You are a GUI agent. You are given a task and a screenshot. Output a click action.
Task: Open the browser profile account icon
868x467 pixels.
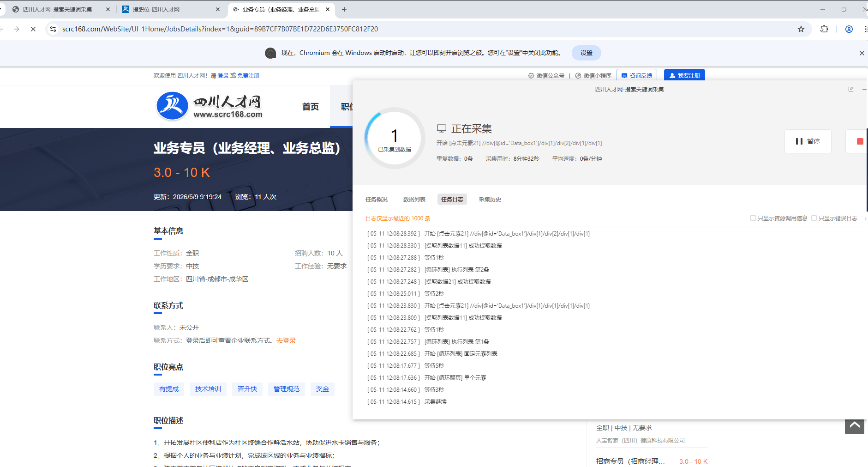[849, 29]
